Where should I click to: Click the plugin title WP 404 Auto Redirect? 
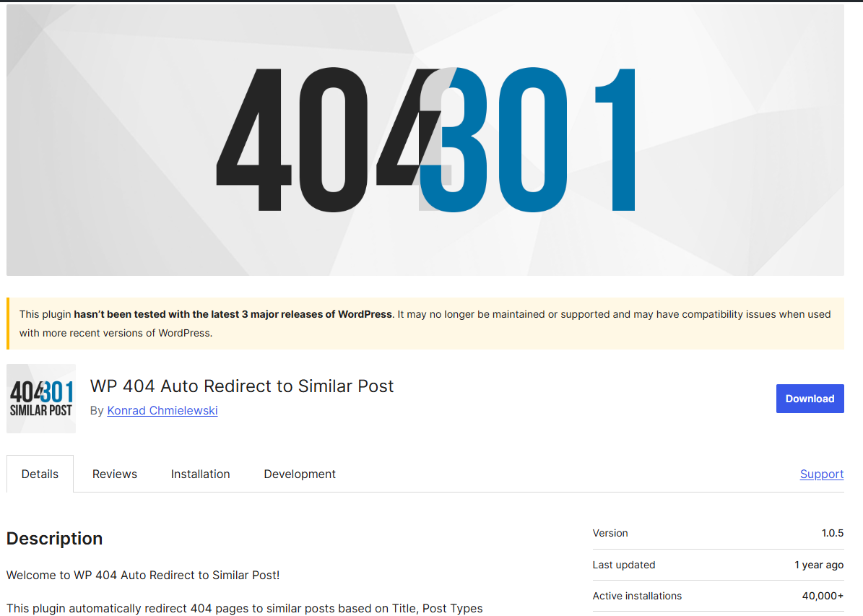click(x=242, y=386)
